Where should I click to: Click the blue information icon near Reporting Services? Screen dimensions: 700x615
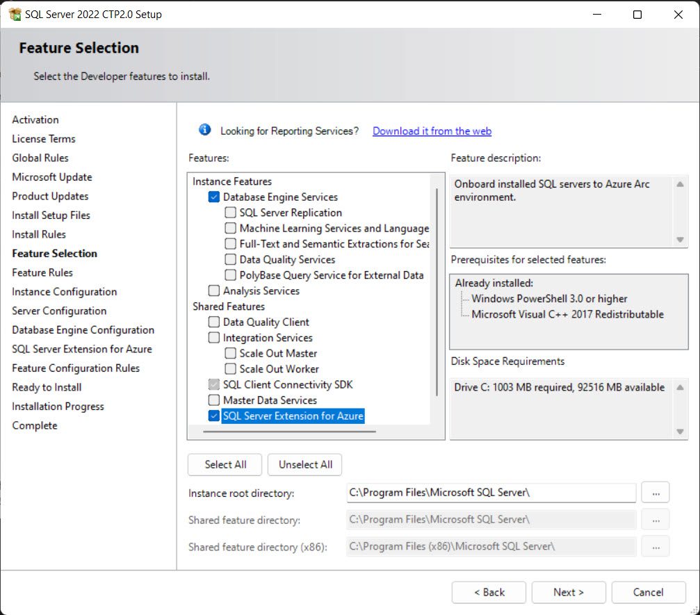coord(204,130)
